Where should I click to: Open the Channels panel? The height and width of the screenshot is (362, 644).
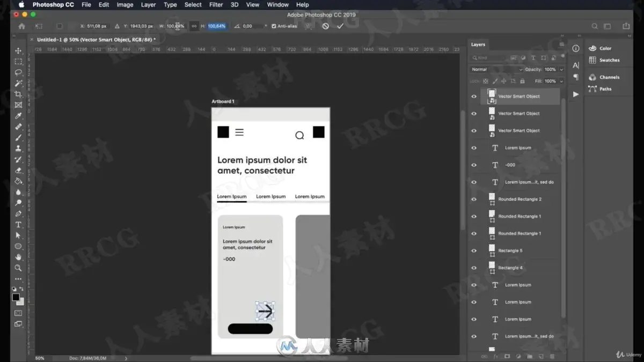point(604,77)
